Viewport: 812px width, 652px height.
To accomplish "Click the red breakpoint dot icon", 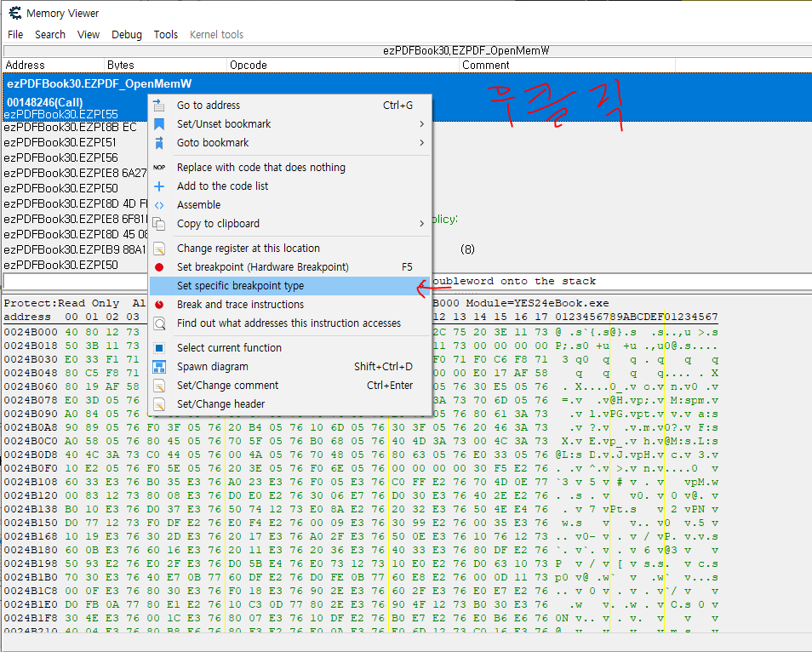I will (159, 267).
